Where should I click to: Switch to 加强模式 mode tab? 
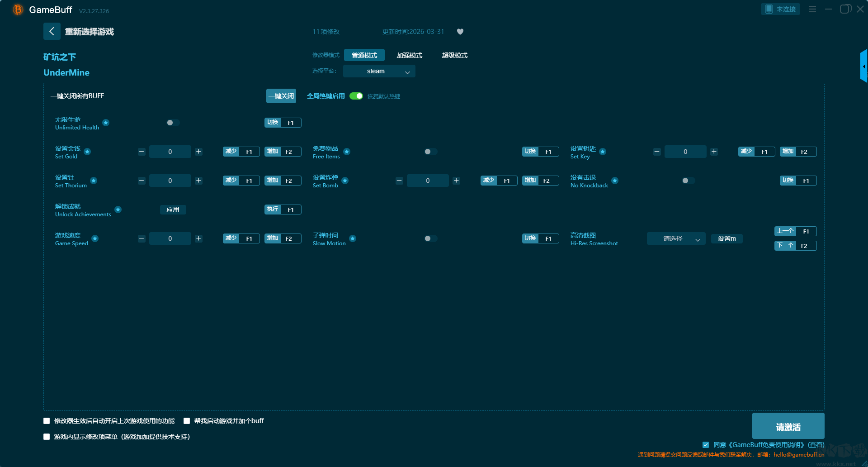(x=409, y=55)
